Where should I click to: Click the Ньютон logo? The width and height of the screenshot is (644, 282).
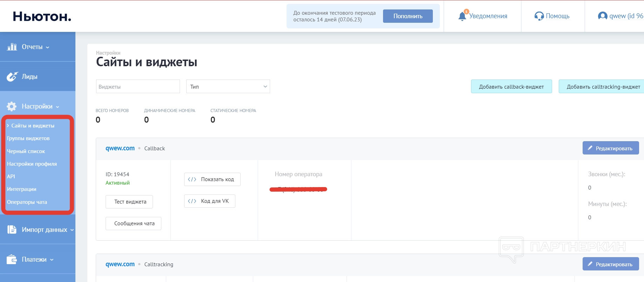[x=42, y=16]
